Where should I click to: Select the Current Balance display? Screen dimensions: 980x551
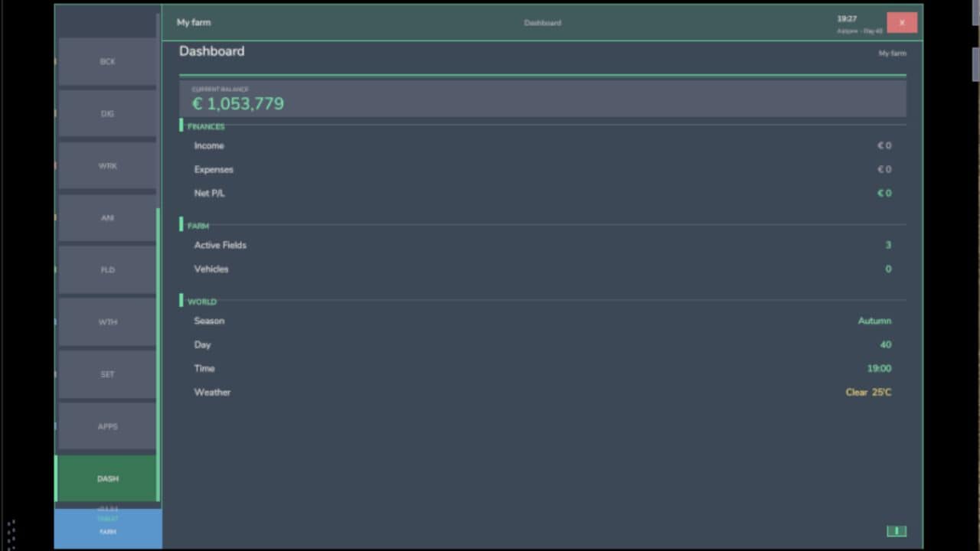click(542, 98)
